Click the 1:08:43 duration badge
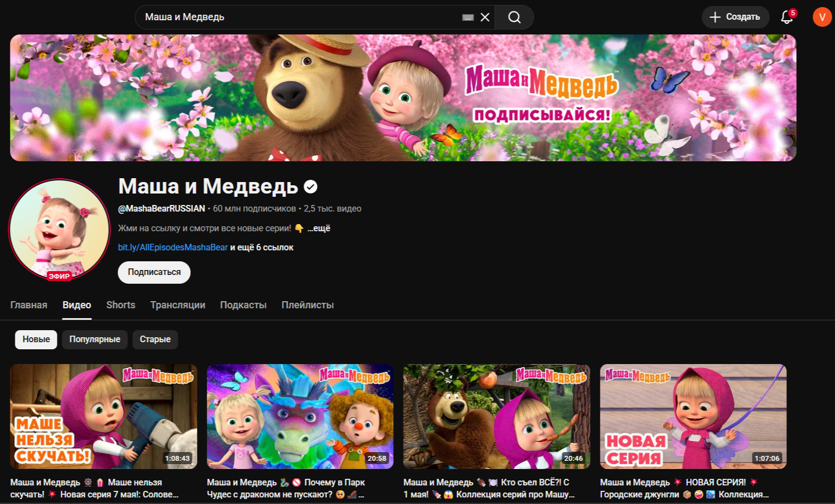This screenshot has height=504, width=835. click(x=177, y=459)
